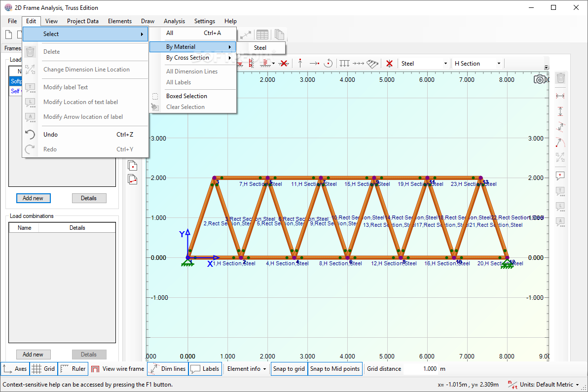Screen dimensions: 588x392
Task: Open the Project Data menu
Action: pyautogui.click(x=82, y=21)
